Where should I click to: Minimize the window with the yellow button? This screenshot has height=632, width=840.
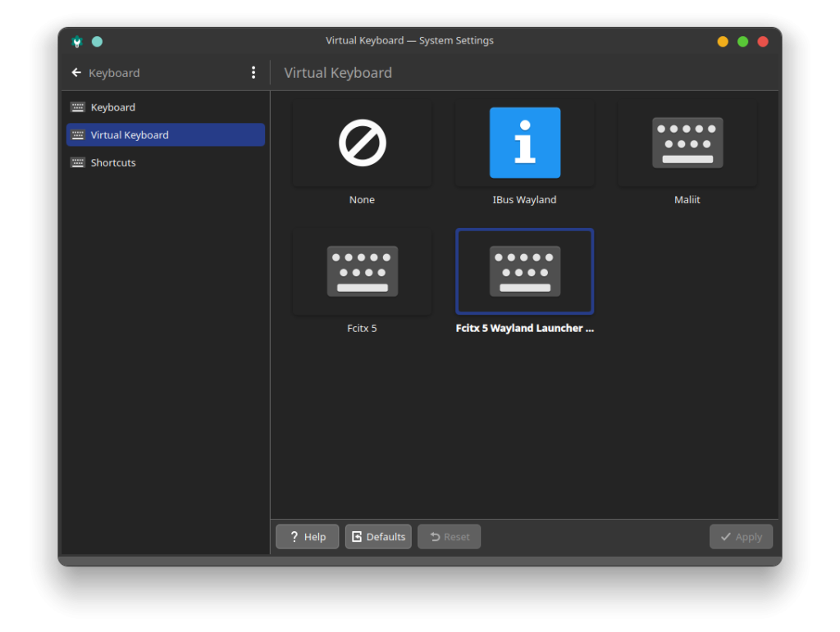tap(723, 41)
